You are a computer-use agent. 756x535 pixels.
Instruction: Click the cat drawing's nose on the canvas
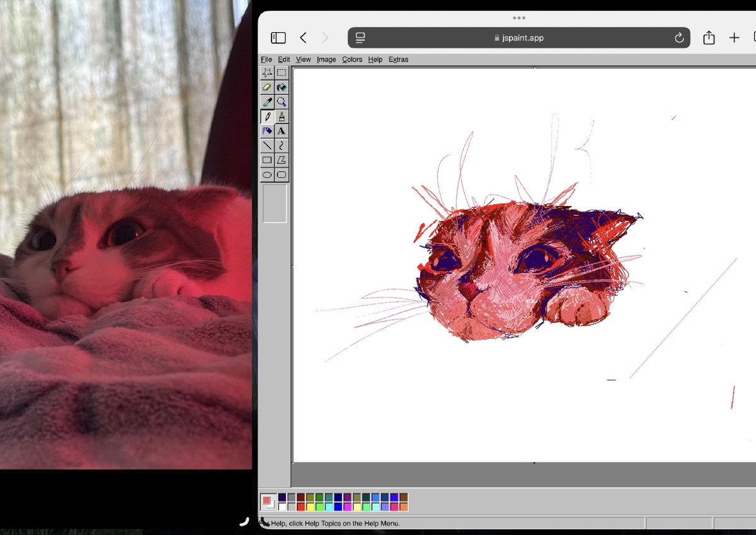tap(469, 291)
